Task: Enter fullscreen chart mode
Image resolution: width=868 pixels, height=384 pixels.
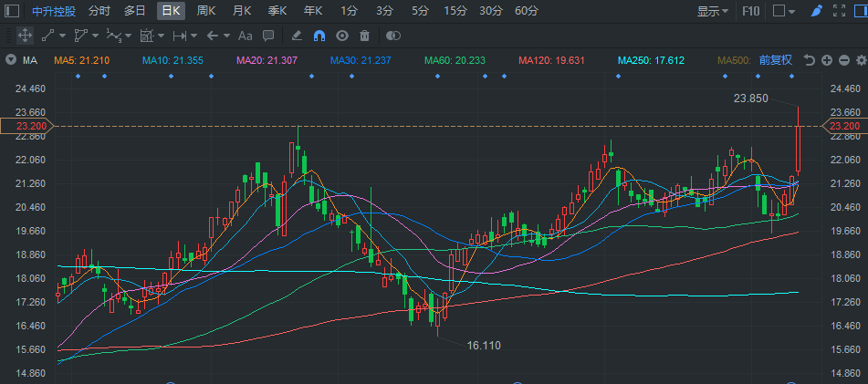Action: coord(839,11)
